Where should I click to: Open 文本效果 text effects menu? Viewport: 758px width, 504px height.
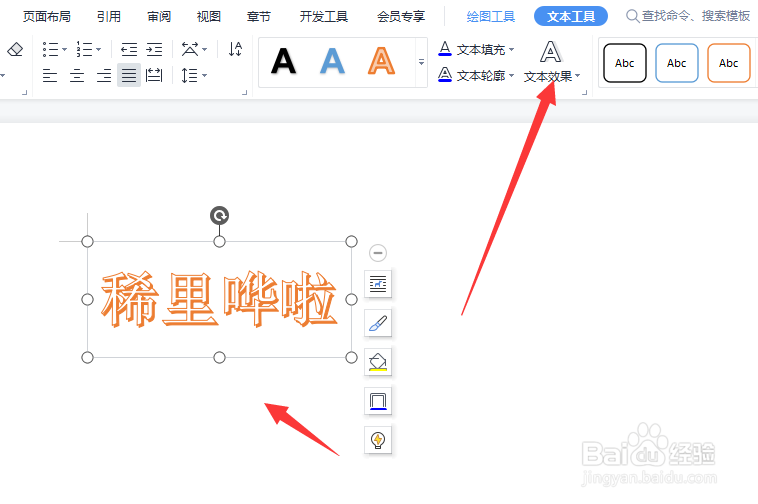552,62
